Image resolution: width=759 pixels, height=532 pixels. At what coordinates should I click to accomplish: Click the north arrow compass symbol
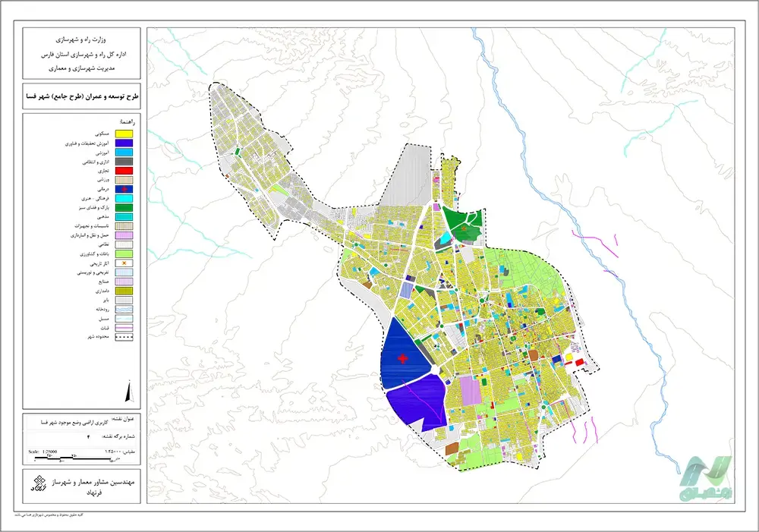click(128, 392)
